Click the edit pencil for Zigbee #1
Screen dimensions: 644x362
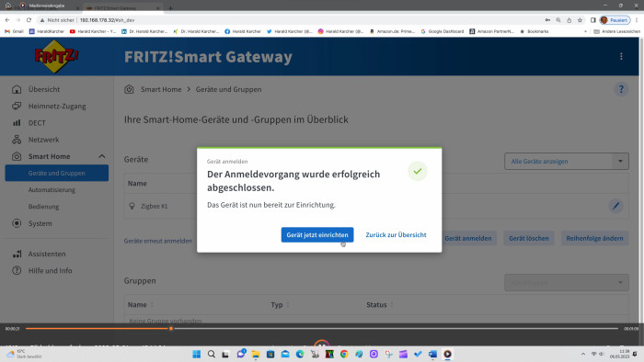tap(615, 206)
